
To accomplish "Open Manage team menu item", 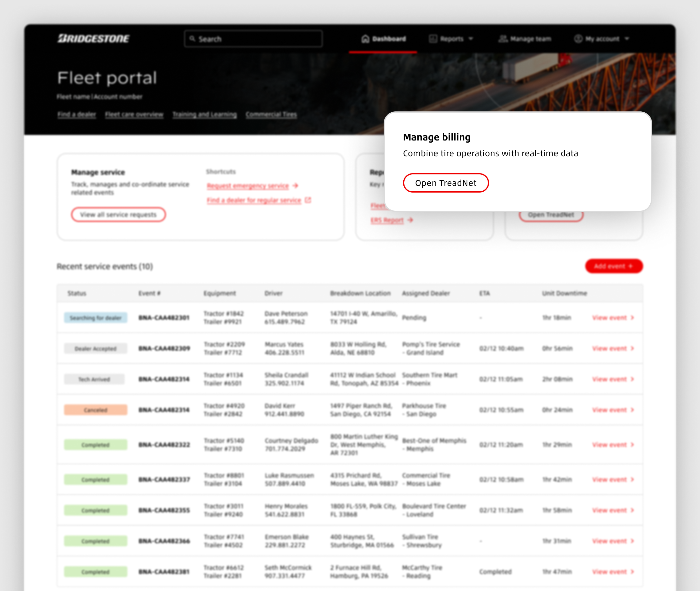I will 530,39.
